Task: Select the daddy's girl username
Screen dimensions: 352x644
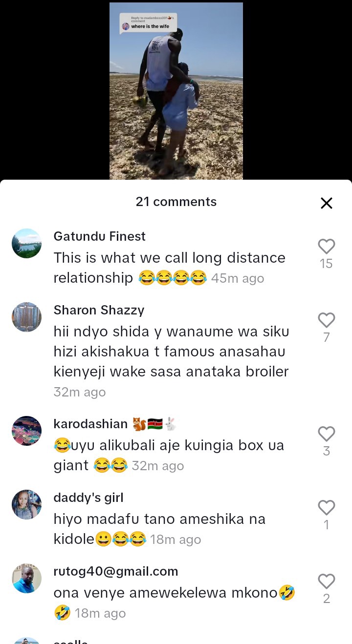Action: 88,498
